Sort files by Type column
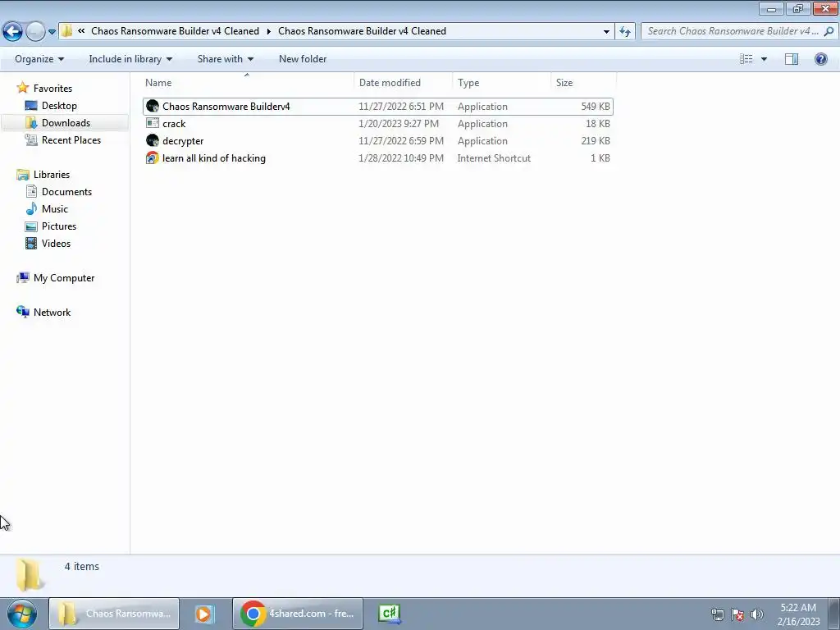840x630 pixels. (502, 83)
